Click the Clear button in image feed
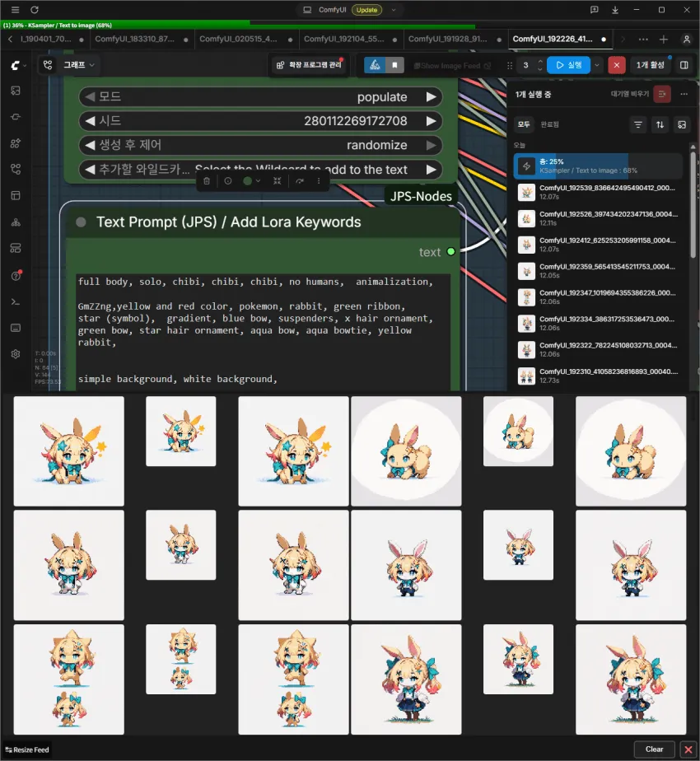Screen dimensions: 700x761 [655, 749]
